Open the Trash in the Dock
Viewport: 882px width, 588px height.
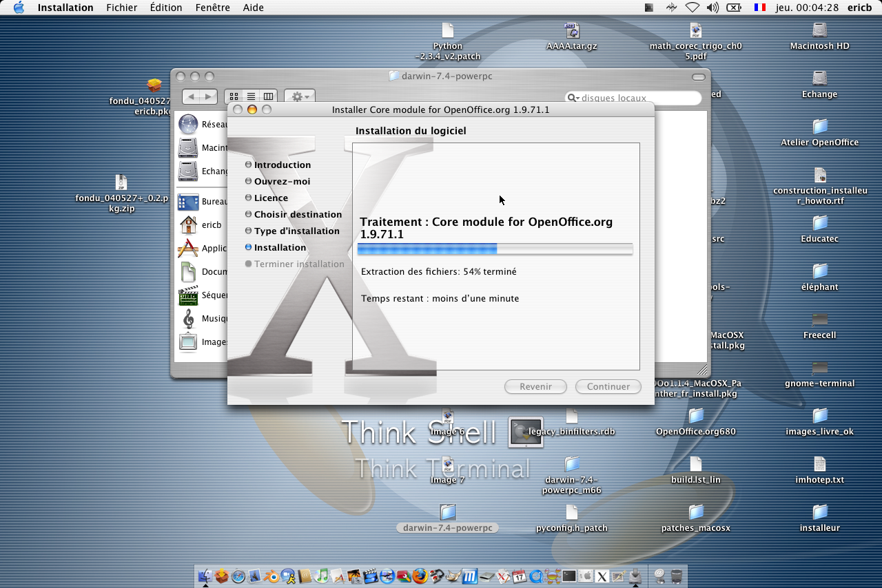676,576
